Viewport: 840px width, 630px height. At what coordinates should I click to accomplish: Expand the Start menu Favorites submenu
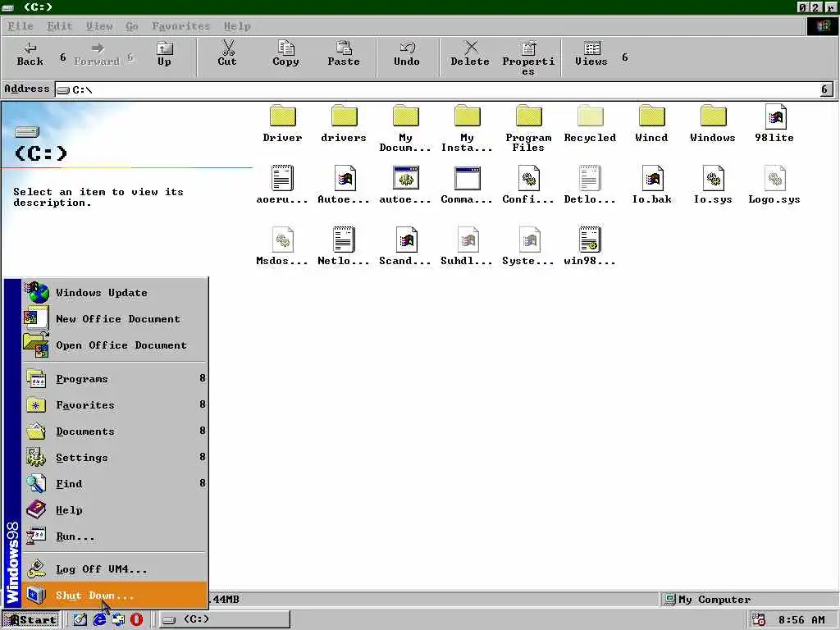click(x=115, y=405)
